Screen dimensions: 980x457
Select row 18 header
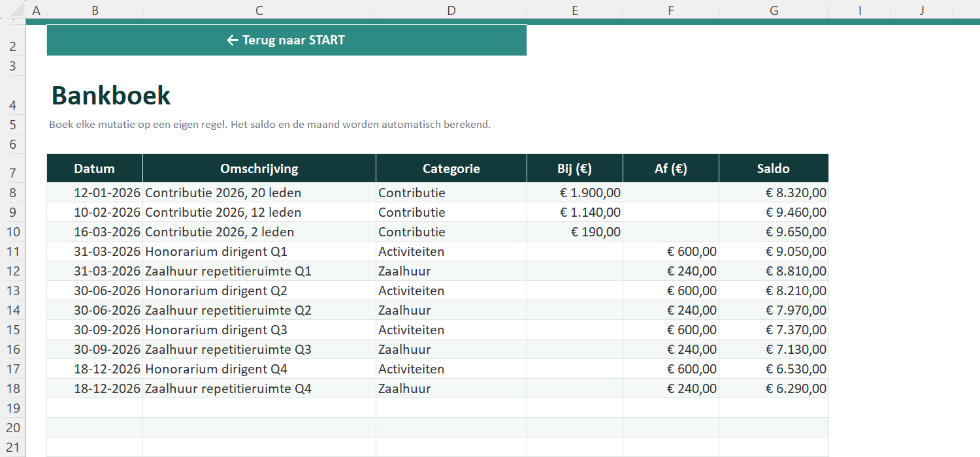coord(13,388)
